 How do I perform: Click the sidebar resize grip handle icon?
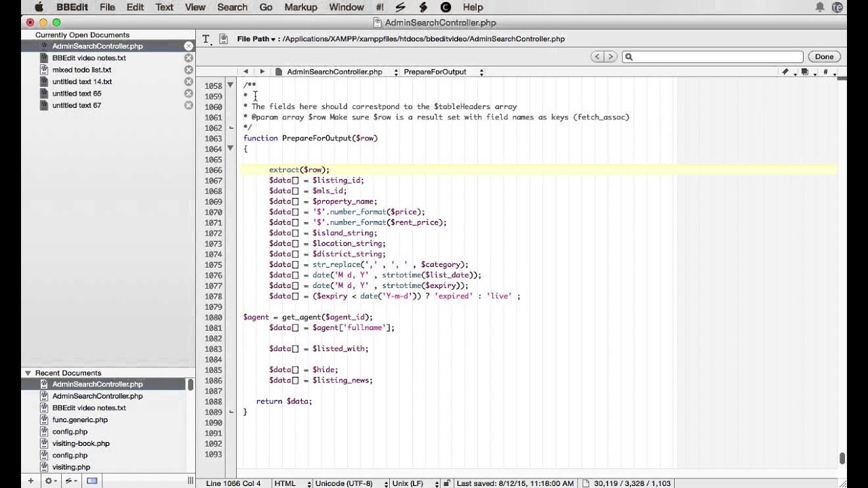[x=190, y=481]
